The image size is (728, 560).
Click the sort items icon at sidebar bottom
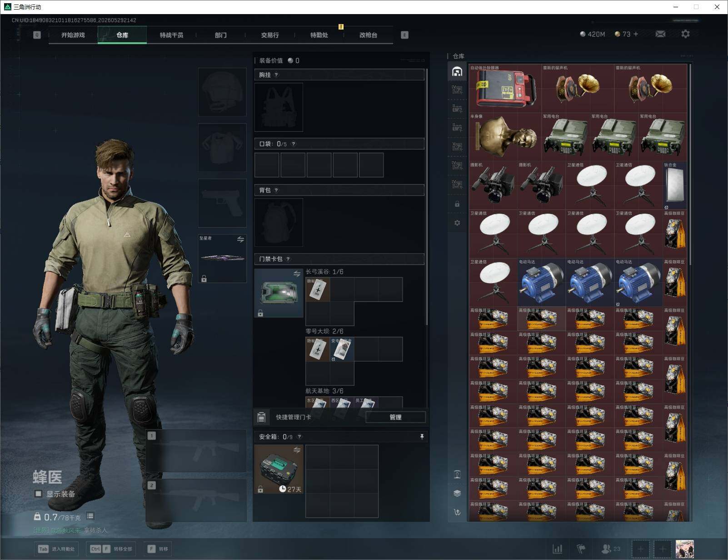click(x=457, y=512)
